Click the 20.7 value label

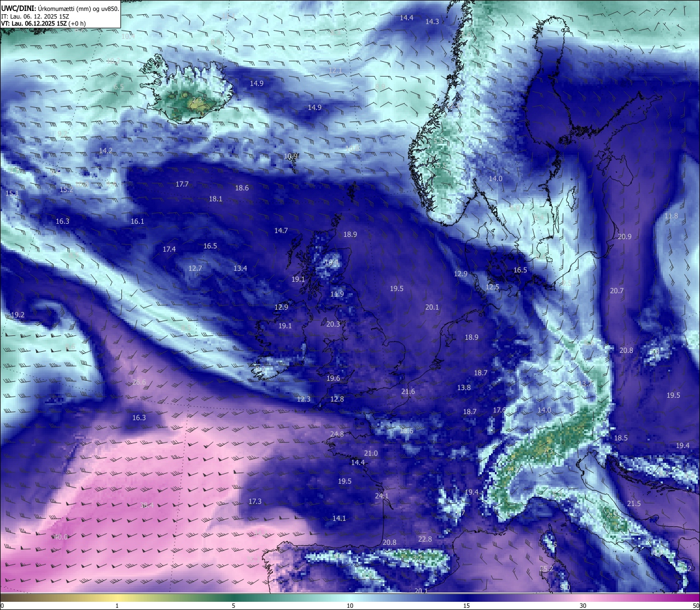616,291
